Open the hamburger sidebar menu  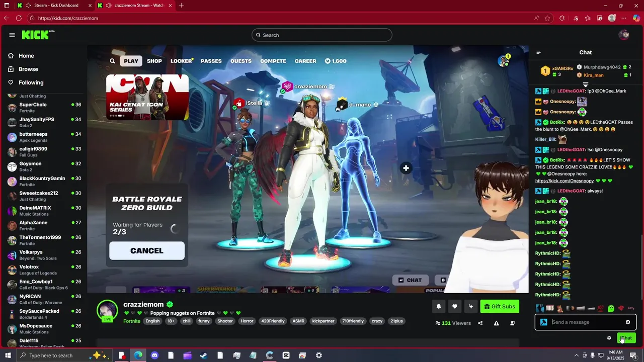[x=12, y=35]
